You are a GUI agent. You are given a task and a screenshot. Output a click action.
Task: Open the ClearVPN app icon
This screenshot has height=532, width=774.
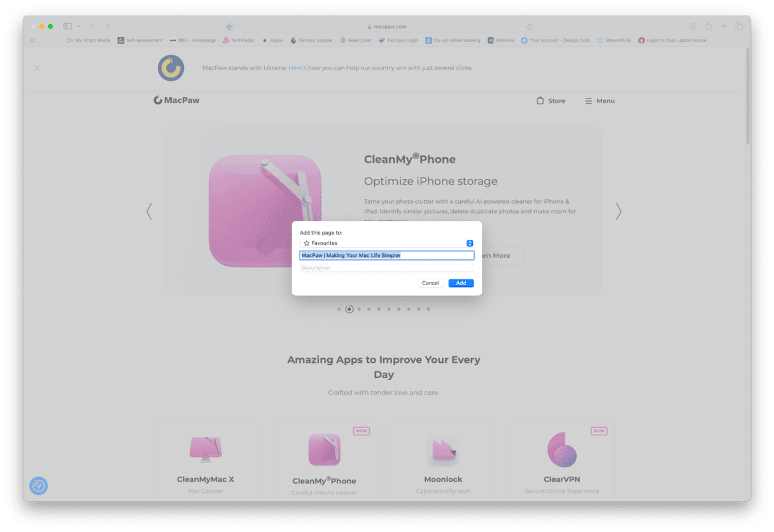coord(562,449)
